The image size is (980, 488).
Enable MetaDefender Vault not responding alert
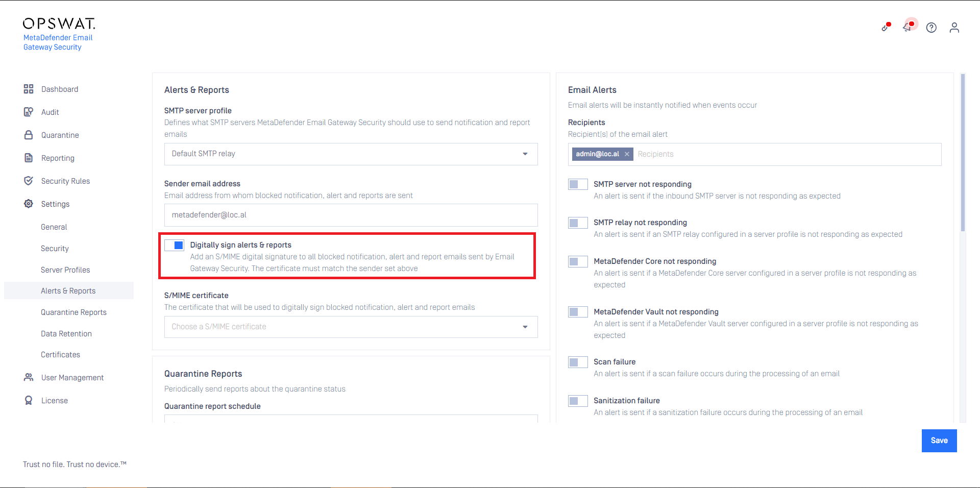tap(578, 312)
